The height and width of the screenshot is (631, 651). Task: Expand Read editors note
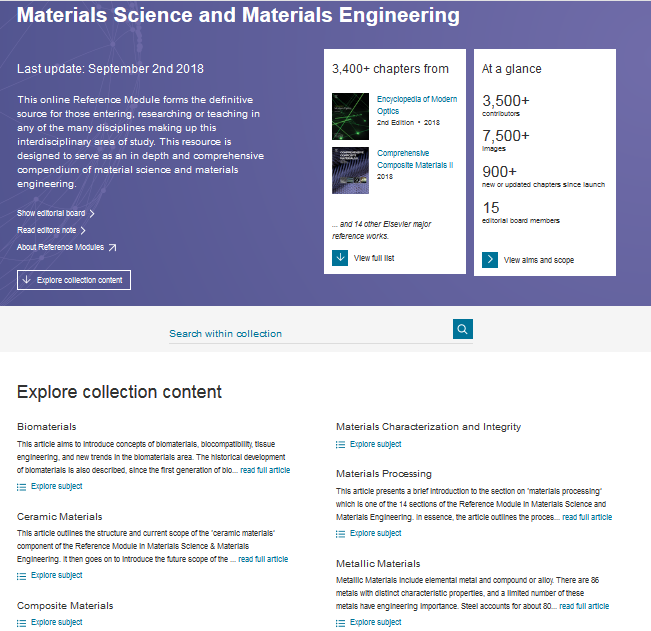coord(51,230)
